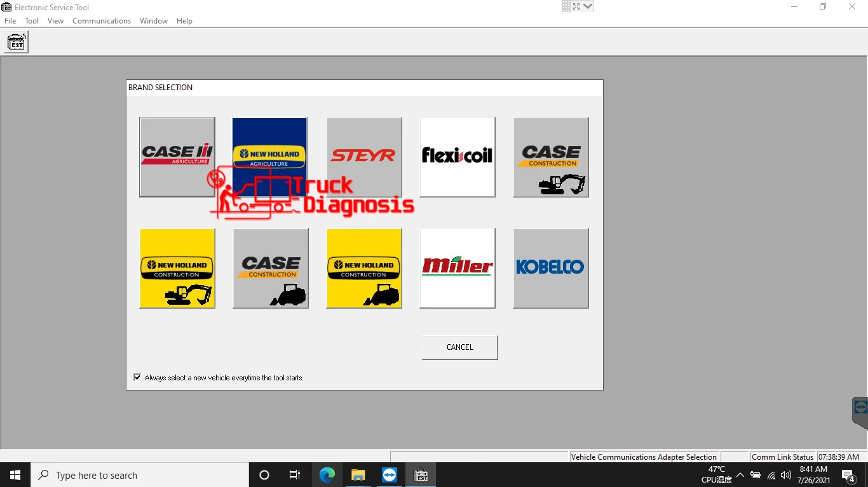The height and width of the screenshot is (487, 868).
Task: Choose the Kobelco brand tile
Action: pyautogui.click(x=551, y=268)
